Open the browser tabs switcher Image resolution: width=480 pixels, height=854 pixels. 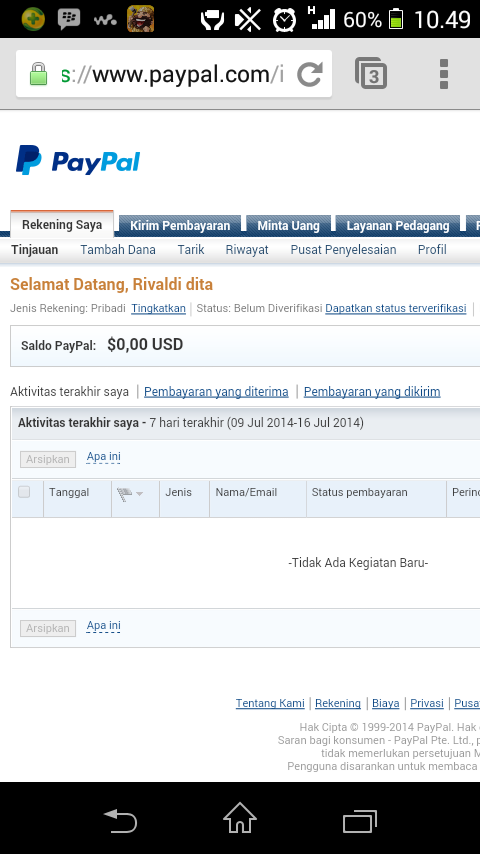click(371, 74)
